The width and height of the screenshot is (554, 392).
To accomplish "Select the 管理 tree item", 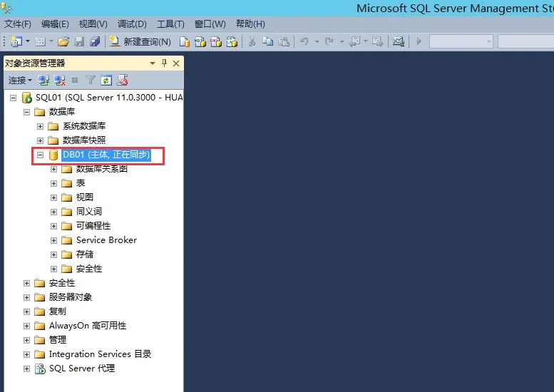I will (58, 340).
